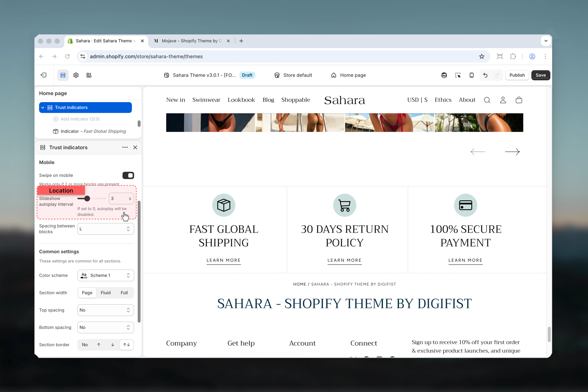The height and width of the screenshot is (392, 588).
Task: Open the Color scheme dropdown
Action: pyautogui.click(x=105, y=275)
